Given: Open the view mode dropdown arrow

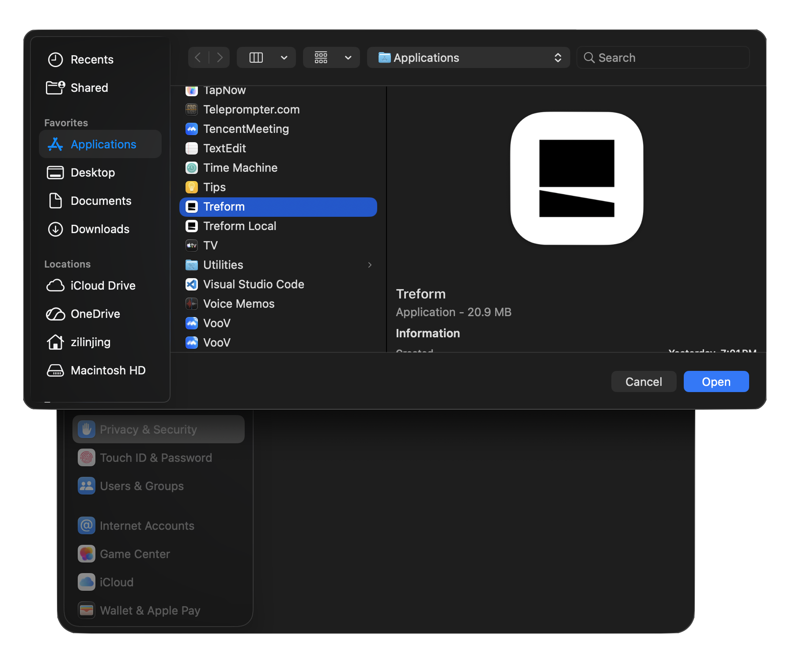Looking at the screenshot, I should (x=284, y=58).
